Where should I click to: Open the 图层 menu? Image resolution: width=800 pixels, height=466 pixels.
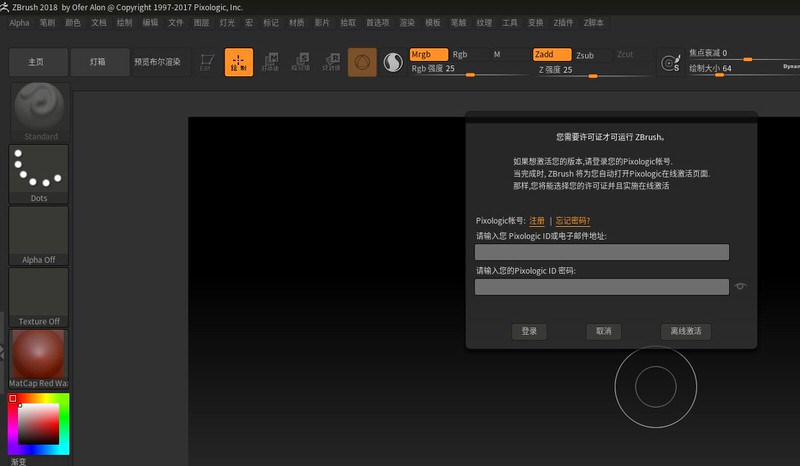[x=202, y=23]
